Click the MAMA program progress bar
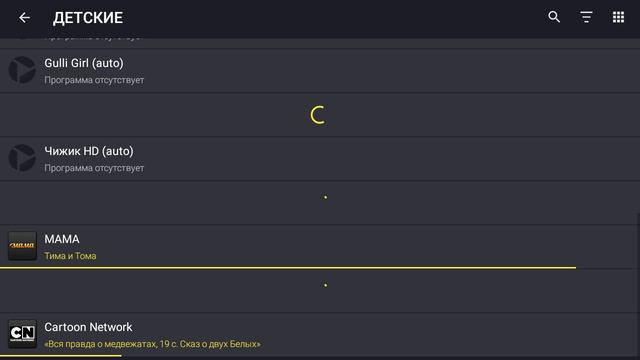Image resolution: width=640 pixels, height=360 pixels. 288,268
